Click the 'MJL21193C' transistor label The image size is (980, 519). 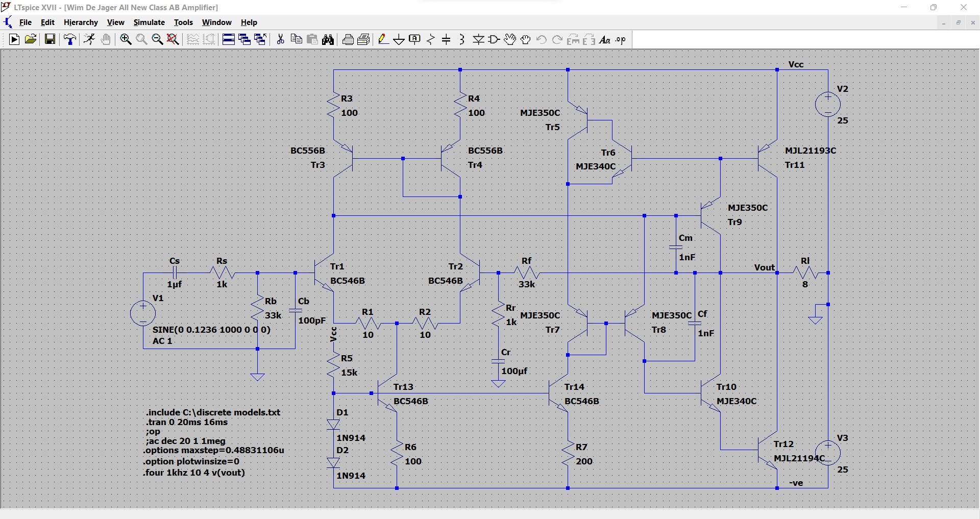(811, 151)
